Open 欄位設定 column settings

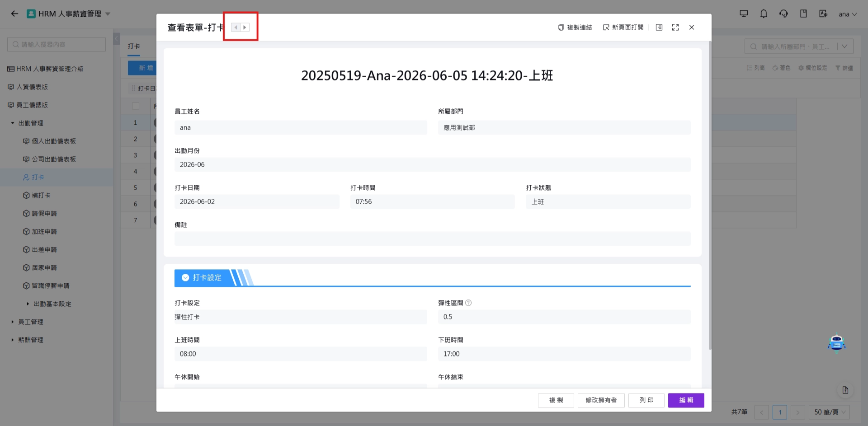pos(813,68)
